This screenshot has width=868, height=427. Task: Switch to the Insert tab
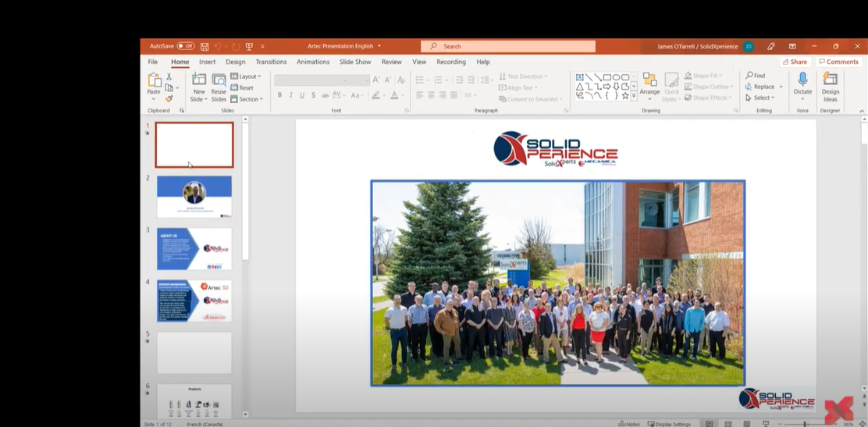pos(208,62)
